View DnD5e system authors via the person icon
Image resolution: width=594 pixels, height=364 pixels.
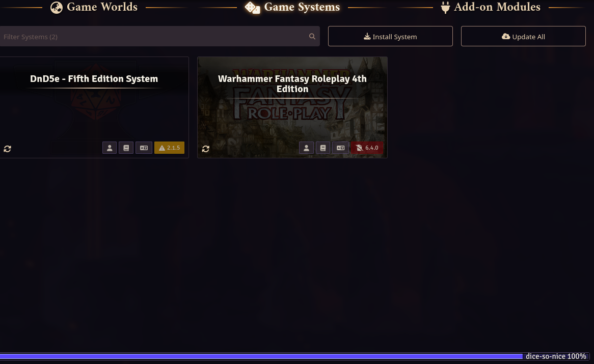click(109, 148)
